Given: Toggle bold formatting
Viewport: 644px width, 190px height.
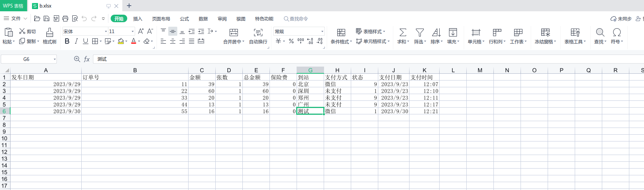Looking at the screenshot, I should coord(67,41).
